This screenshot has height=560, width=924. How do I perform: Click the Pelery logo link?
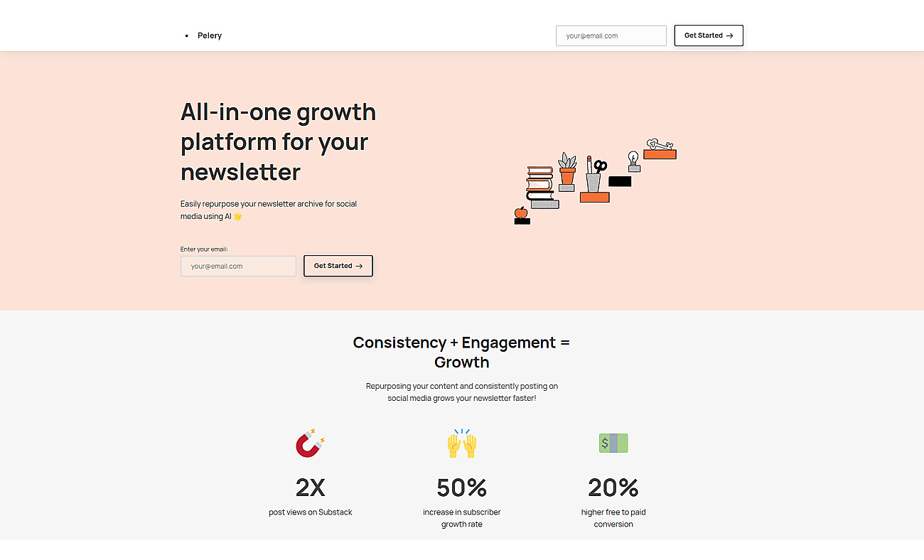click(x=210, y=36)
